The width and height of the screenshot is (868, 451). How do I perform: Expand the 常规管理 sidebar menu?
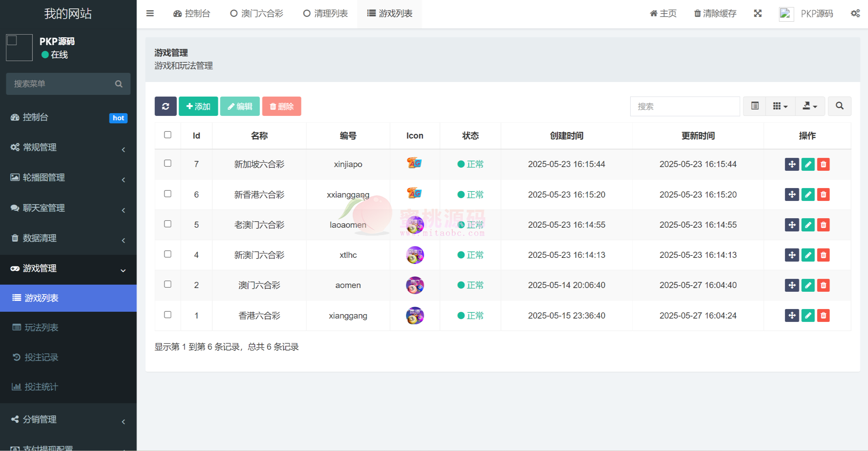click(x=68, y=147)
